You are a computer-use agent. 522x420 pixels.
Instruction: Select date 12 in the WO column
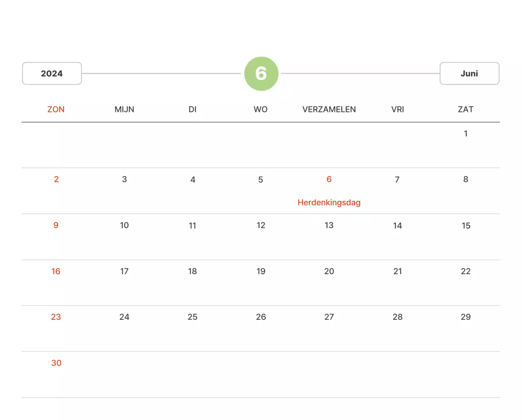[x=261, y=225]
